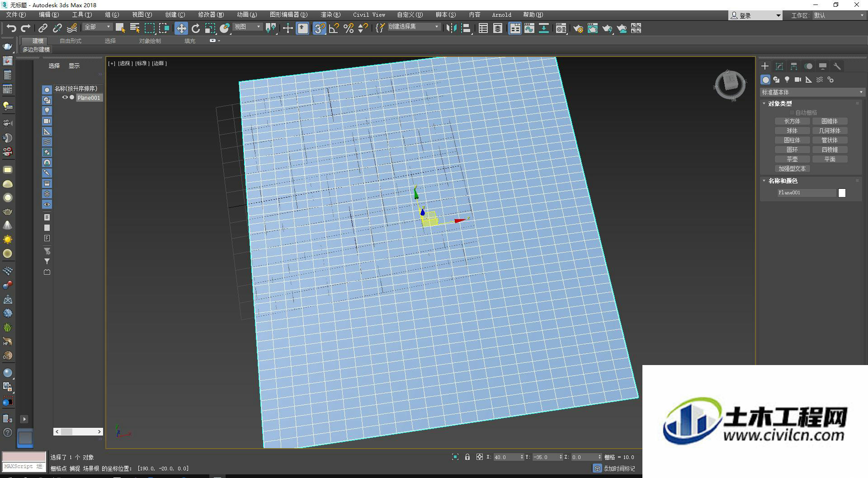The width and height of the screenshot is (868, 478).
Task: Select the Link tool icon
Action: point(42,28)
